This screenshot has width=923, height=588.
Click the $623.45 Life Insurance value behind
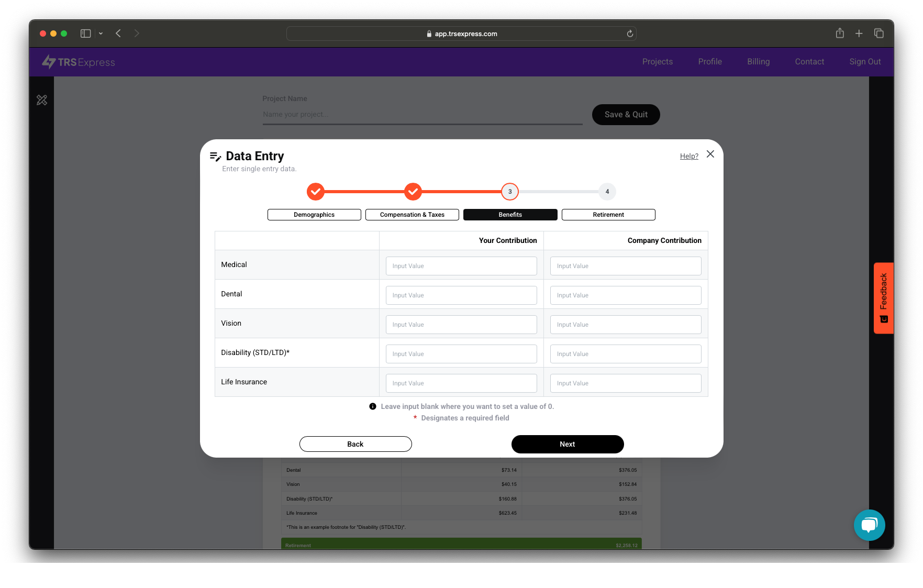[508, 513]
